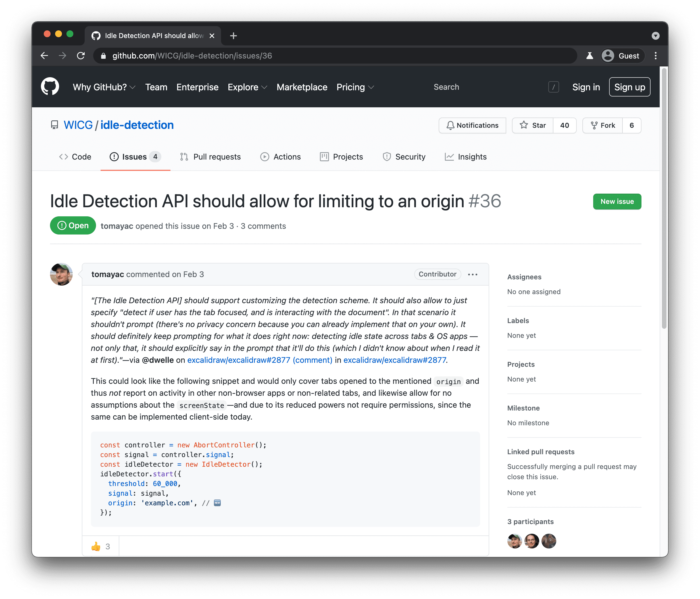Click the New issue button

(x=617, y=202)
